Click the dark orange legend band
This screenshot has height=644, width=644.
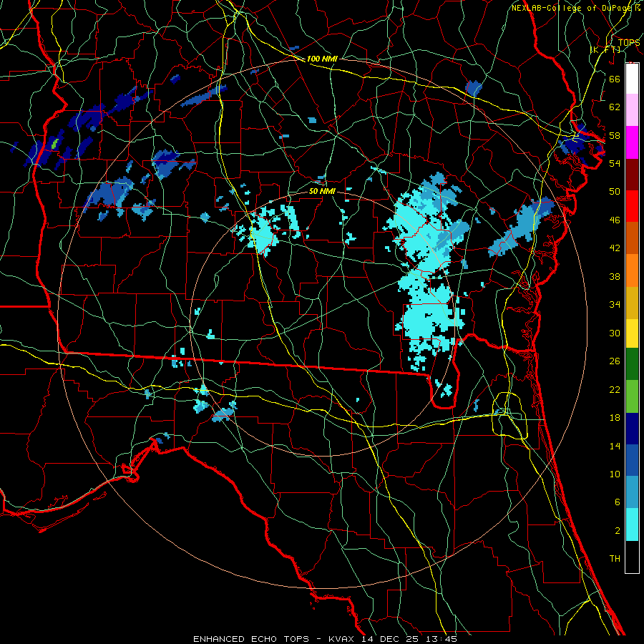[632, 238]
